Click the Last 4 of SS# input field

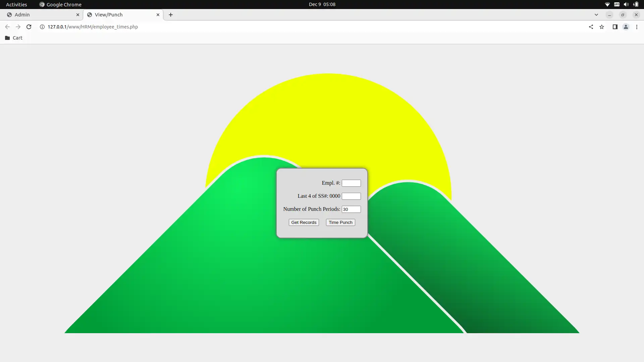(x=351, y=196)
